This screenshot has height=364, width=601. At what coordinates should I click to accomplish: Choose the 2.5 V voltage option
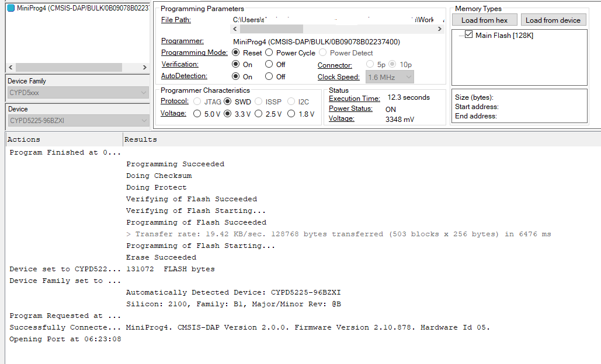258,114
